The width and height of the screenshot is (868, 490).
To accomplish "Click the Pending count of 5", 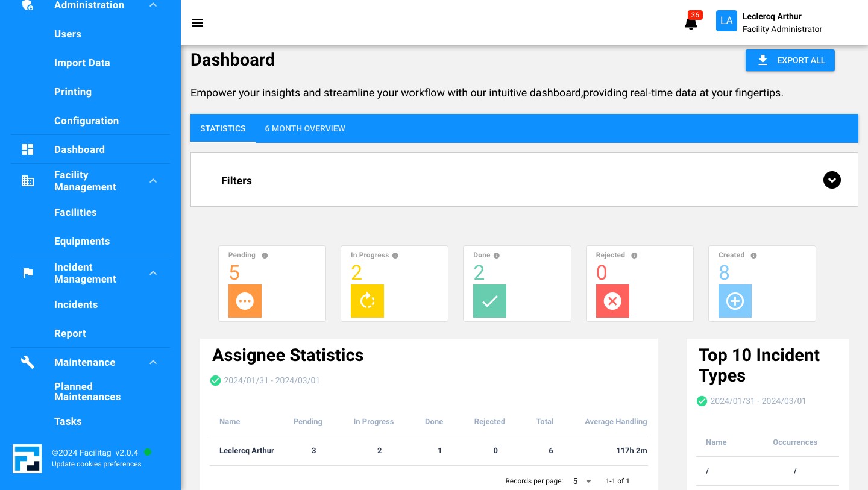I will (234, 273).
